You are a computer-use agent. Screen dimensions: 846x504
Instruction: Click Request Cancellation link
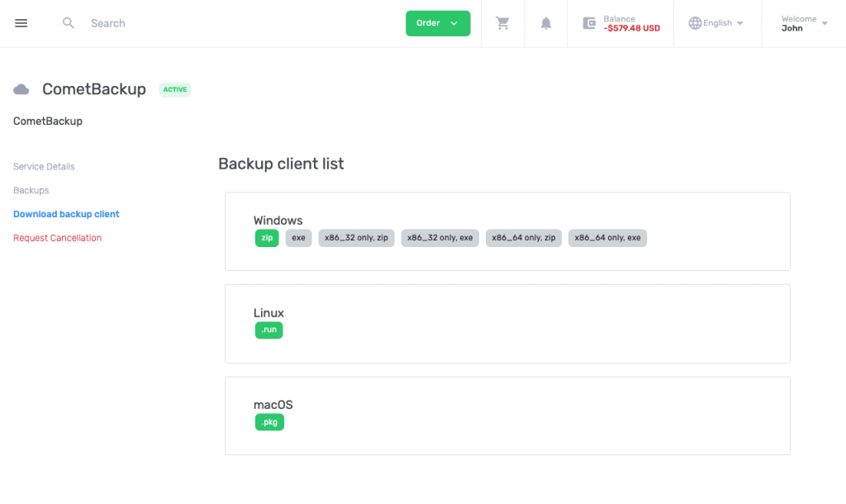(x=57, y=238)
